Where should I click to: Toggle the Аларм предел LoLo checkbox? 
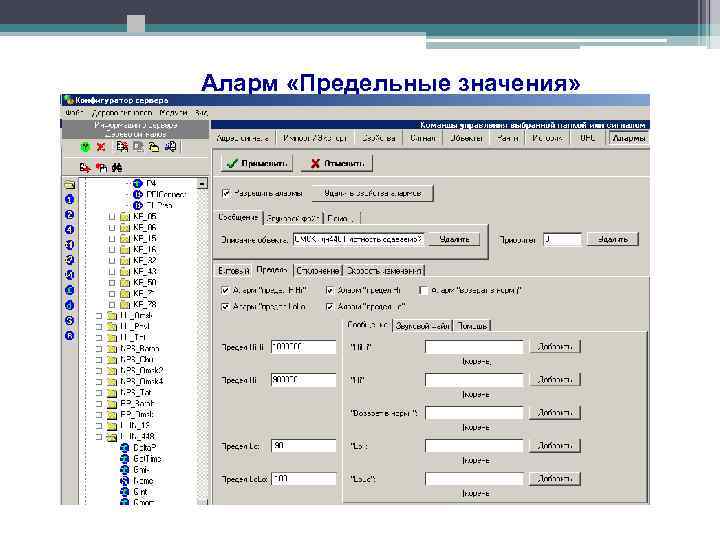tap(225, 307)
